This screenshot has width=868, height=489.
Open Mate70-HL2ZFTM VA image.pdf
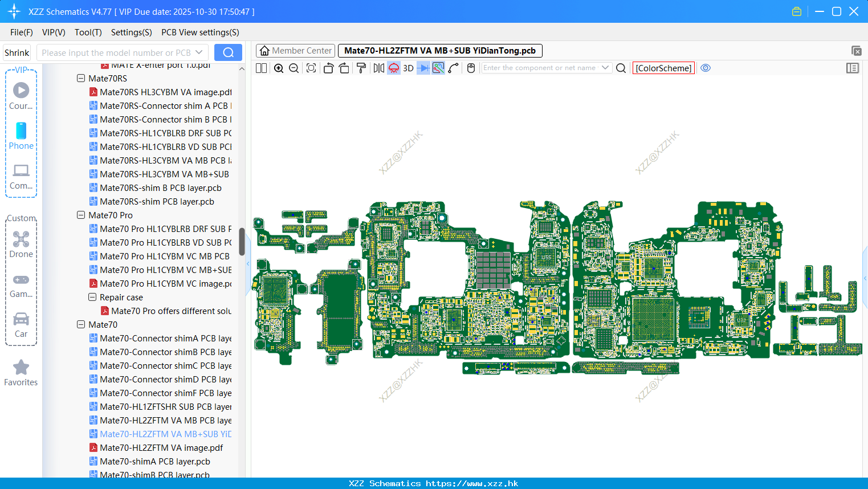click(156, 448)
